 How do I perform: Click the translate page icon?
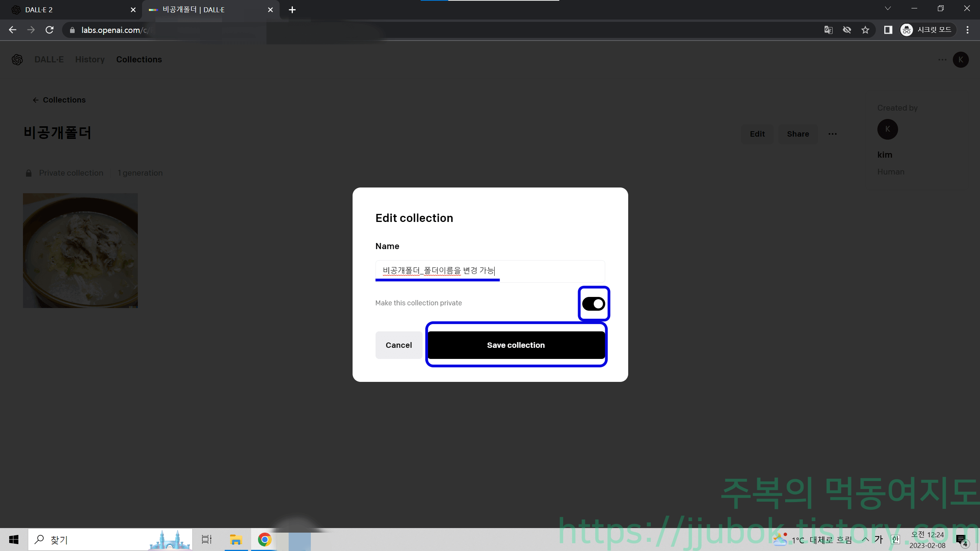coord(828,30)
